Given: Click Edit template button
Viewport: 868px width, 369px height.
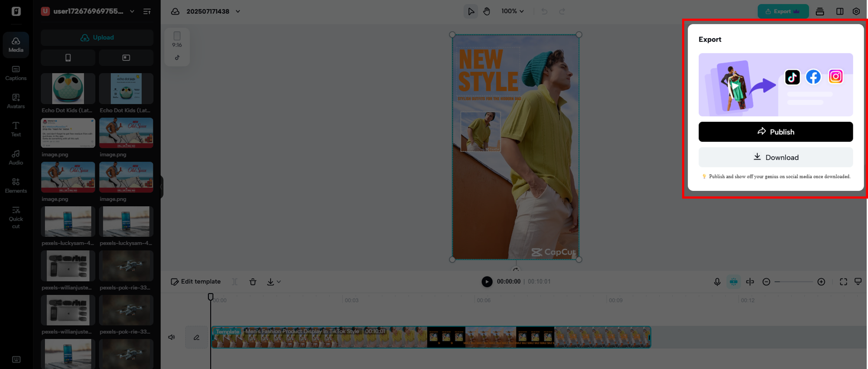Looking at the screenshot, I should click(x=196, y=282).
